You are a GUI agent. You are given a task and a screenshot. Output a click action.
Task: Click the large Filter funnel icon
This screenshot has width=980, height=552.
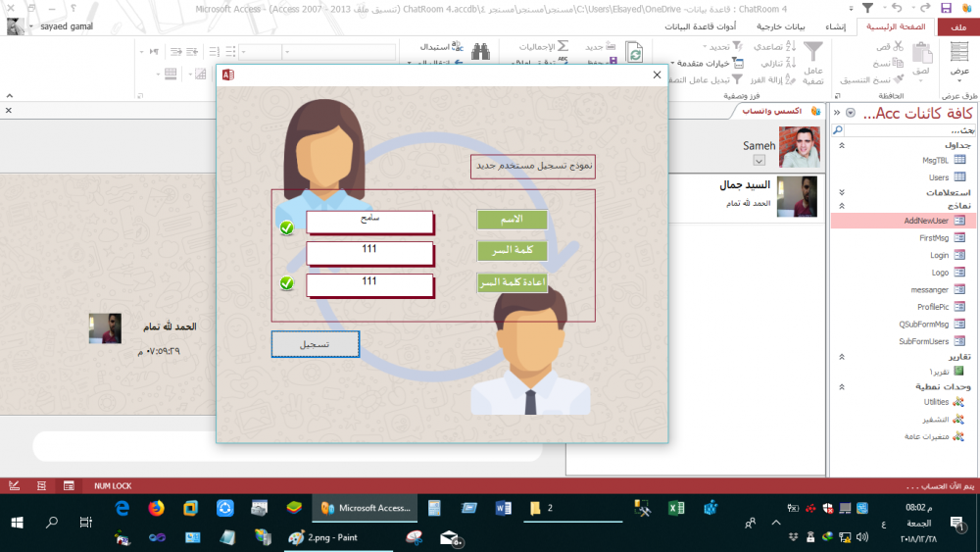click(x=812, y=52)
